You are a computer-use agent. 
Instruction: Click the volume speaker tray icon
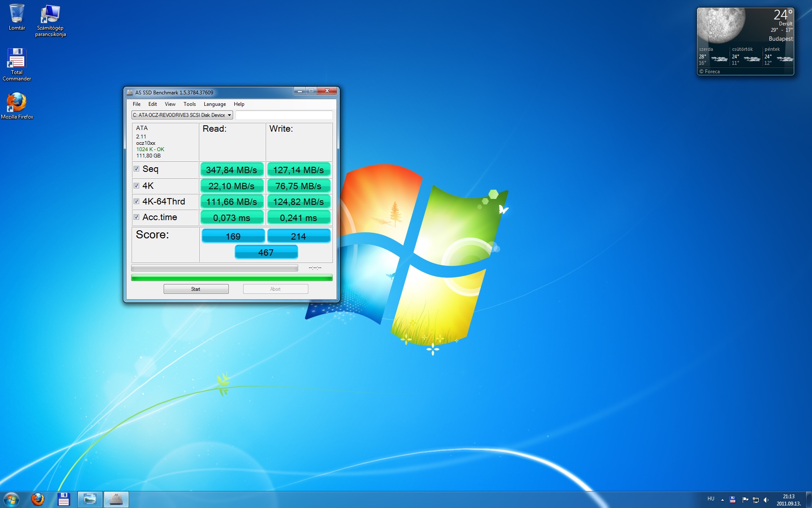click(766, 500)
